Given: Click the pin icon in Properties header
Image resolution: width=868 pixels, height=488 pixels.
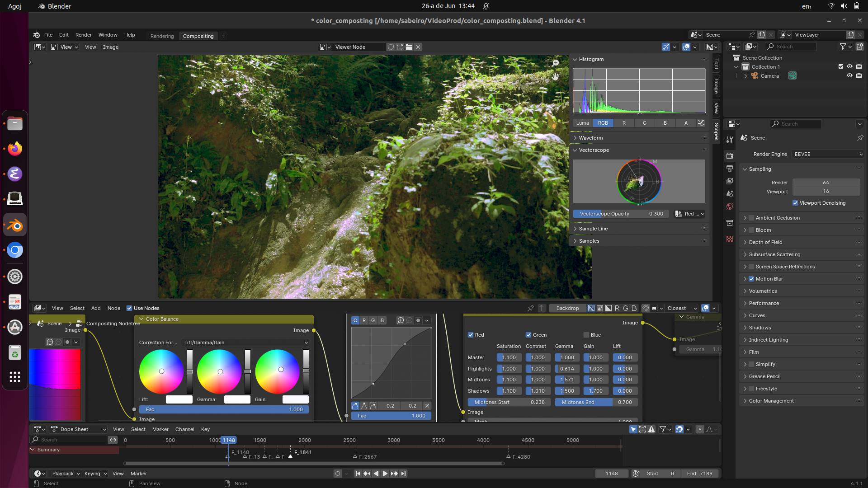Looking at the screenshot, I should [860, 138].
